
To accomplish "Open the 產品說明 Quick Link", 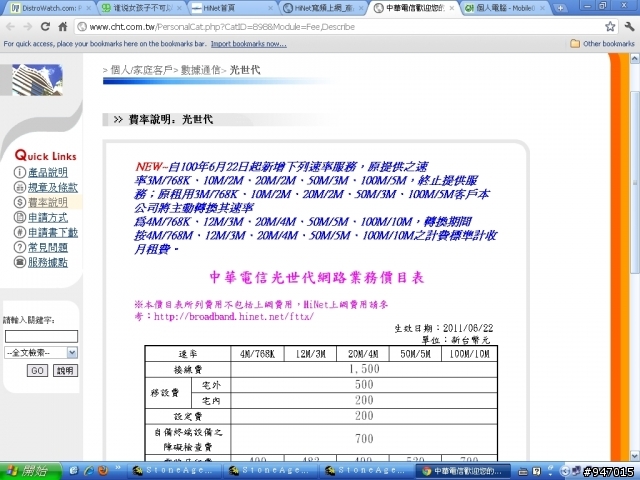I will 48,172.
